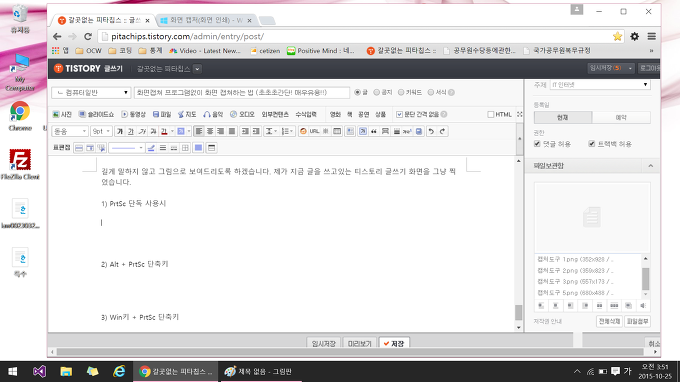Click 전체삭제 to delete all files
Screen dimensions: 680x382
(609, 321)
